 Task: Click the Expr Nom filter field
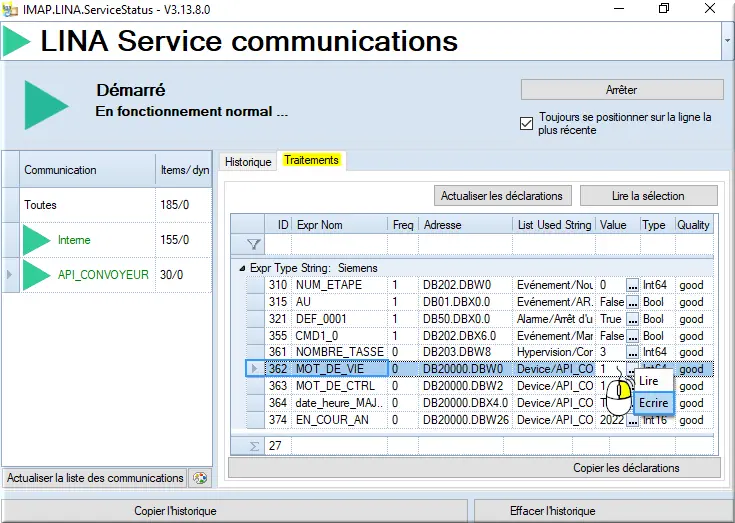(x=339, y=244)
